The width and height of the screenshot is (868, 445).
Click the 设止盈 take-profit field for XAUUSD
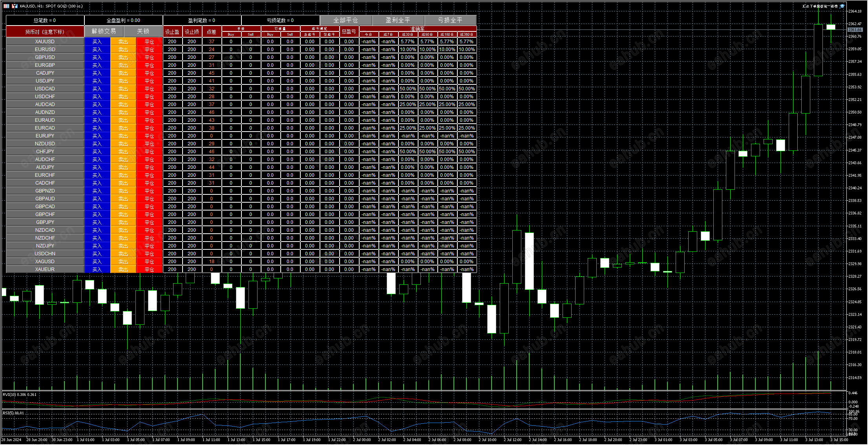(x=172, y=42)
